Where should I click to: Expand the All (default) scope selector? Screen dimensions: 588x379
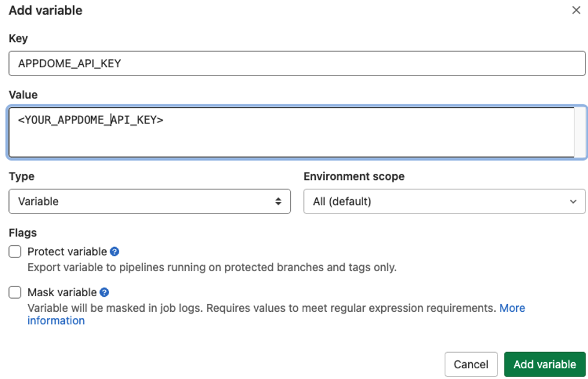pos(444,201)
